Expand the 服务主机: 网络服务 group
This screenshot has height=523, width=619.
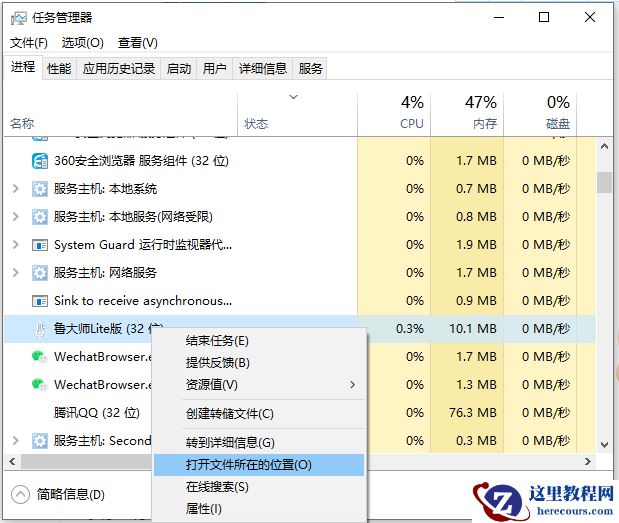point(15,273)
